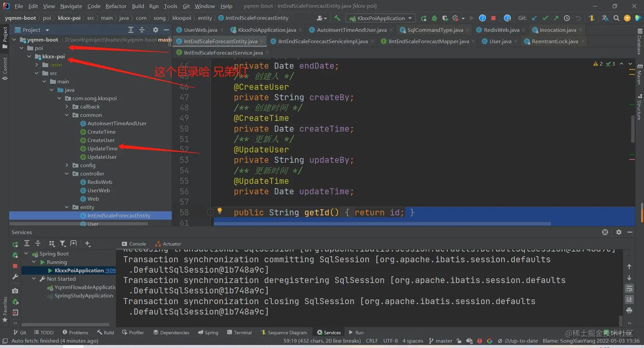Open the Translate plugin icon
Image resolution: width=644 pixels, height=348 pixels.
(605, 18)
